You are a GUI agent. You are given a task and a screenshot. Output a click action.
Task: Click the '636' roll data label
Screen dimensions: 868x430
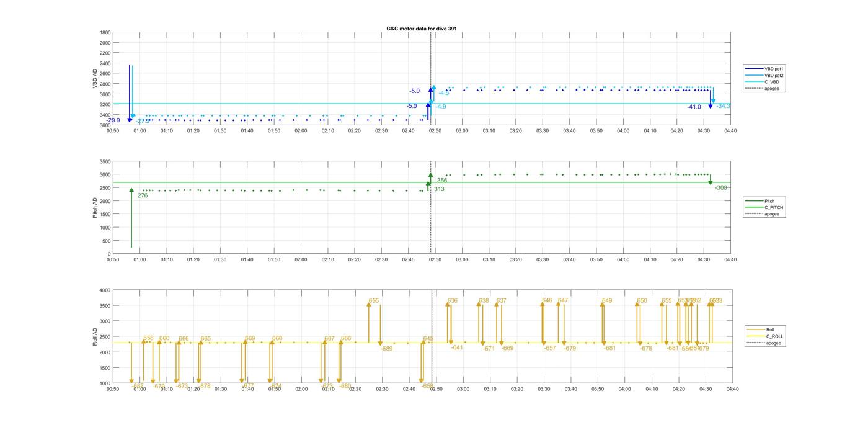pyautogui.click(x=453, y=300)
